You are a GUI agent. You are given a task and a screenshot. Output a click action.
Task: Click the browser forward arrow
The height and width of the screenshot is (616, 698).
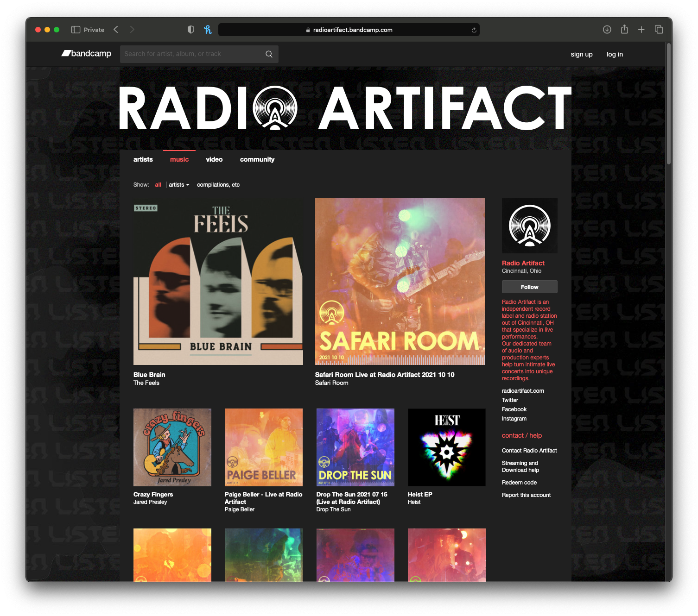132,30
